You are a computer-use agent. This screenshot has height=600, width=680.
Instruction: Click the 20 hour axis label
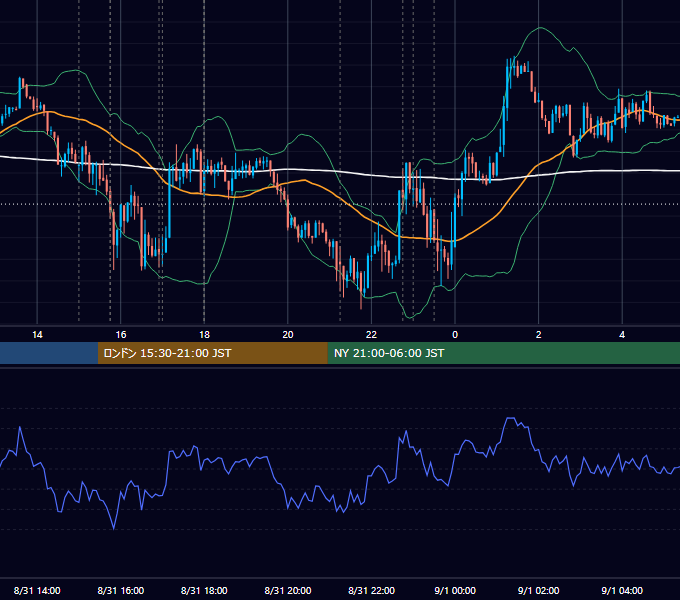[288, 335]
